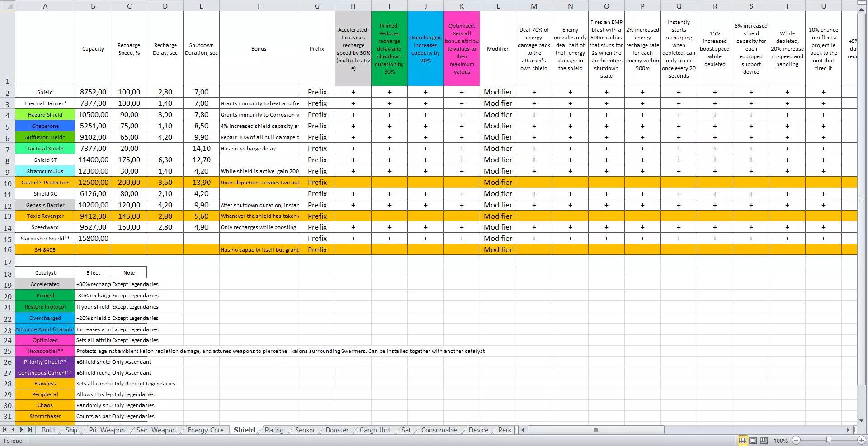
Task: Open the Build sheet tab
Action: (48, 430)
